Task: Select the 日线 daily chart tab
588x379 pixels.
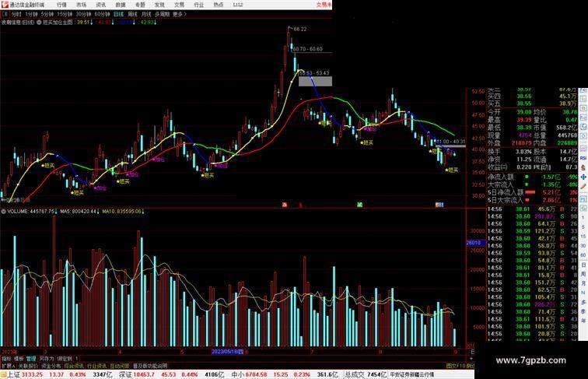Action: pos(118,14)
